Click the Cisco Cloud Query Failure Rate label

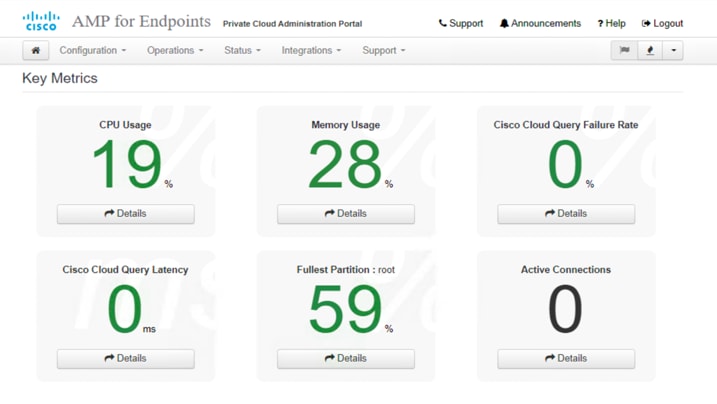[566, 125]
